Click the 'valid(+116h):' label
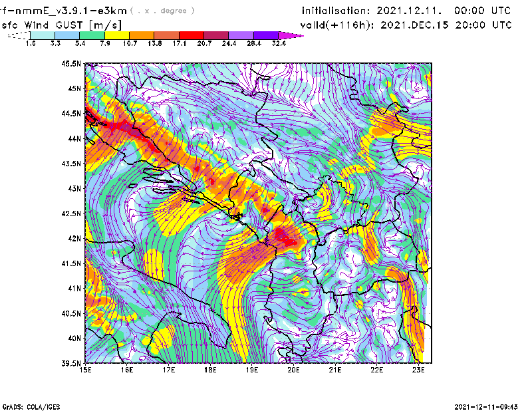Screen dimensions: 532x411 pyautogui.click(x=338, y=25)
